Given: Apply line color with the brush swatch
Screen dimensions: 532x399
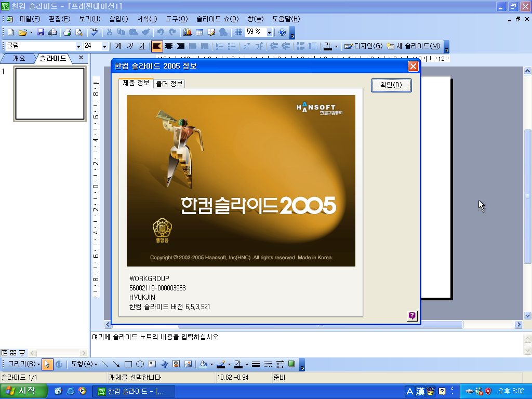Looking at the screenshot, I should (221, 364).
